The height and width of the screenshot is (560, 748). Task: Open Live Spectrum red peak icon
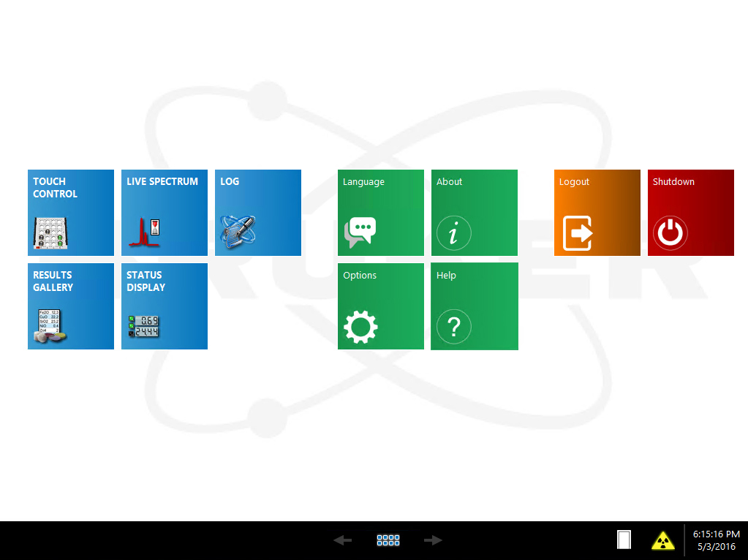tap(144, 232)
